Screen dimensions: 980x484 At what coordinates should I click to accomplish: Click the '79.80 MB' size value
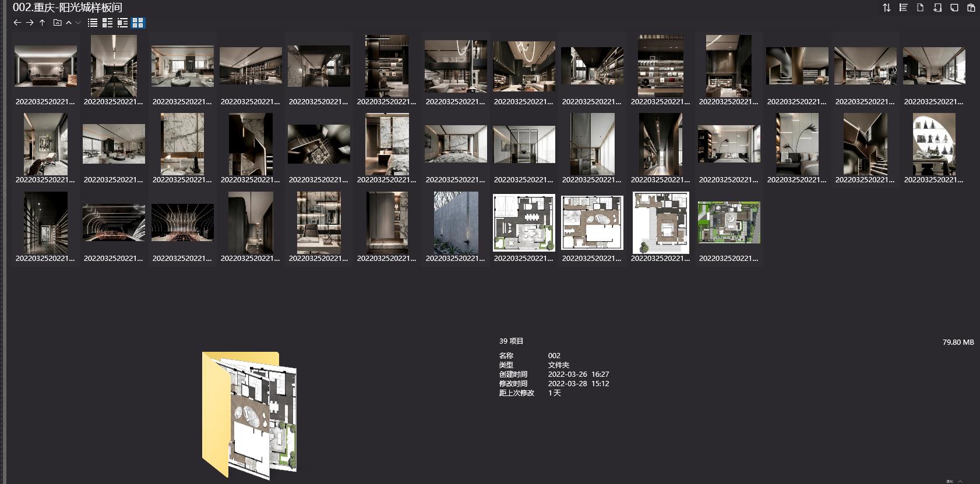(x=958, y=342)
